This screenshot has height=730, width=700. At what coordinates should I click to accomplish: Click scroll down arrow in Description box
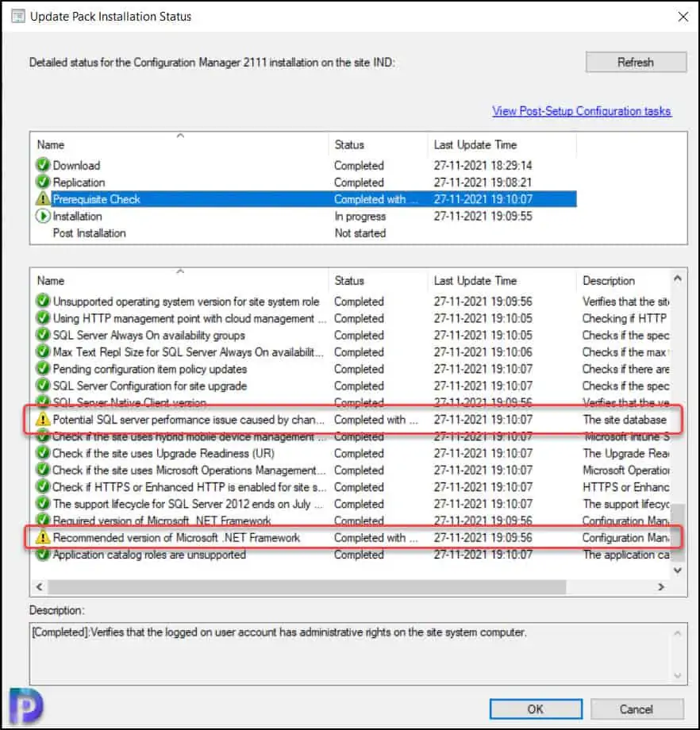[678, 675]
